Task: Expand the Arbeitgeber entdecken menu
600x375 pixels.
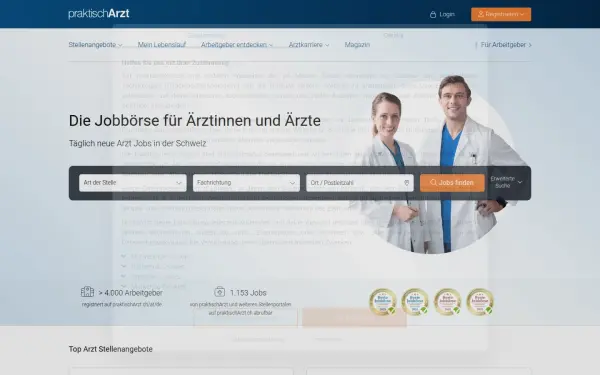Action: tap(237, 45)
